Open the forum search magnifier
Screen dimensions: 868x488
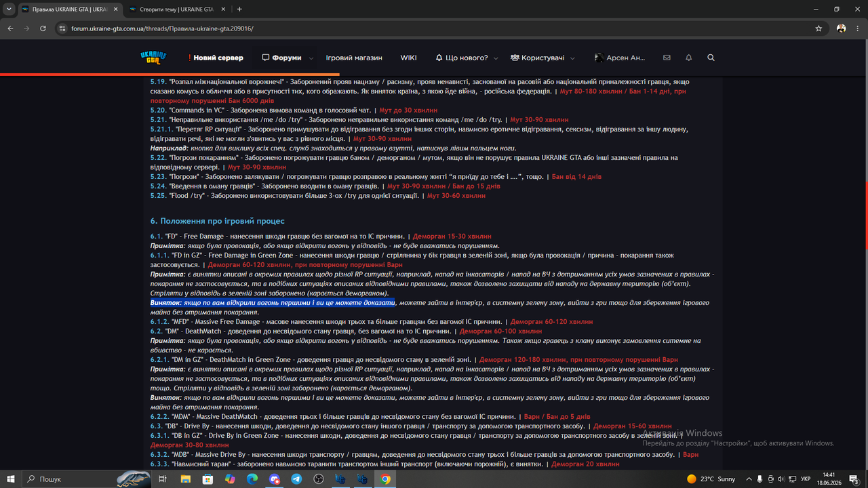[x=711, y=58]
